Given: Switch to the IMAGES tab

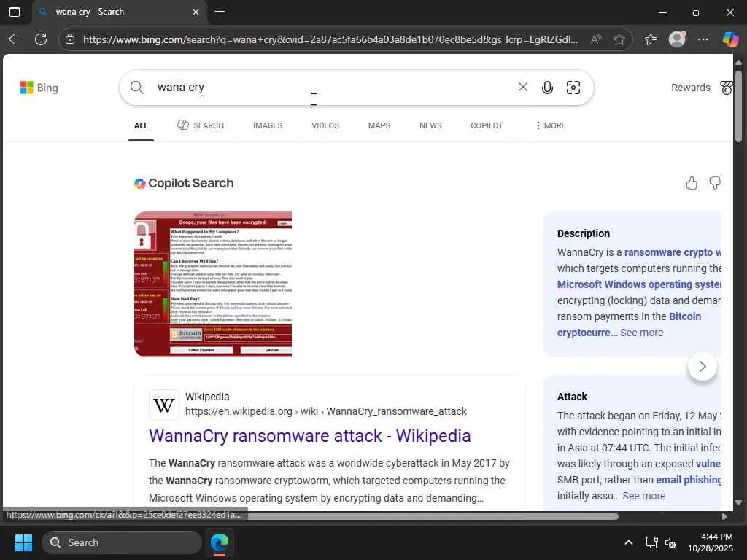Looking at the screenshot, I should (x=268, y=125).
